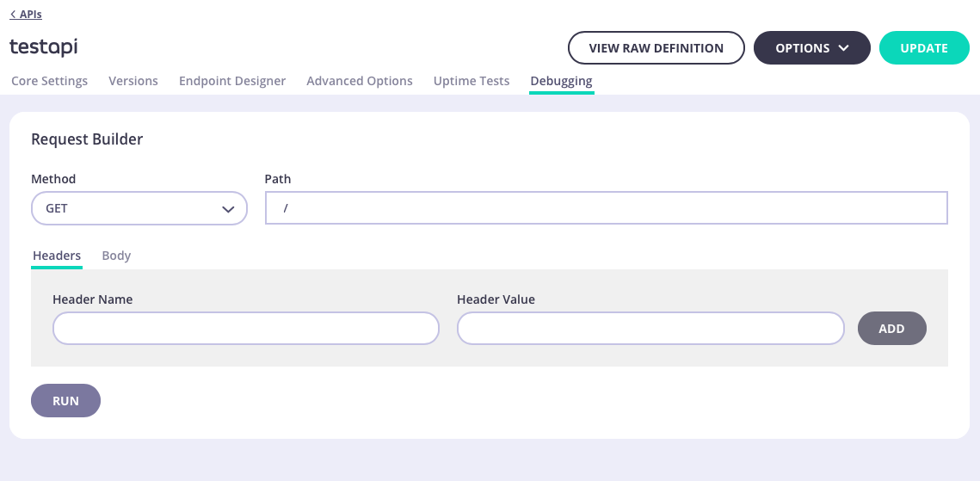Select the Debugging tab
Viewport: 980px width, 481px height.
pos(561,81)
